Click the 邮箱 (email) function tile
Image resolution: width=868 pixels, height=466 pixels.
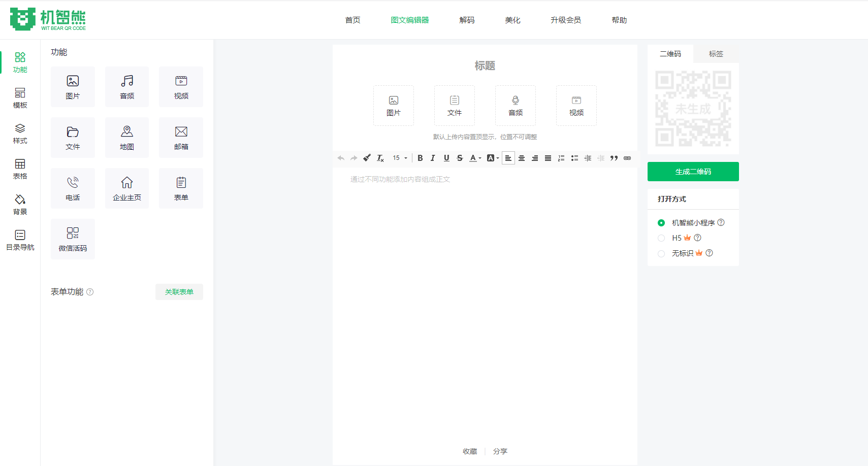pos(181,138)
